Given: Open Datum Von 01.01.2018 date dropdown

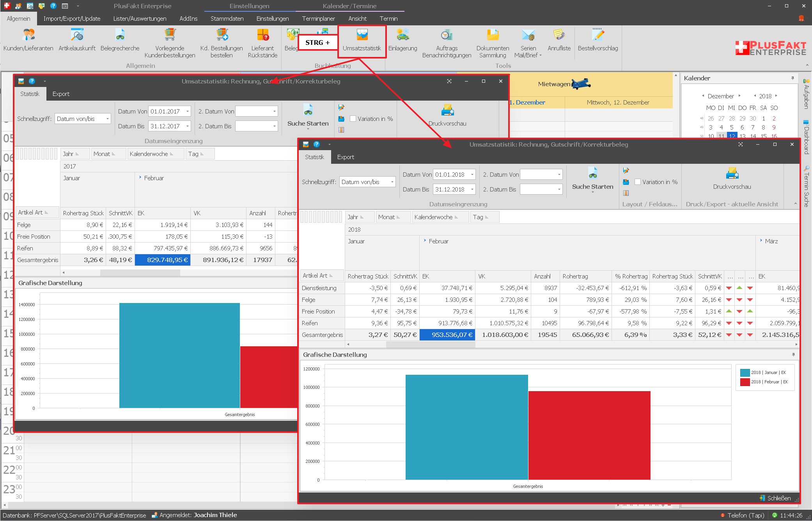Looking at the screenshot, I should (x=472, y=175).
